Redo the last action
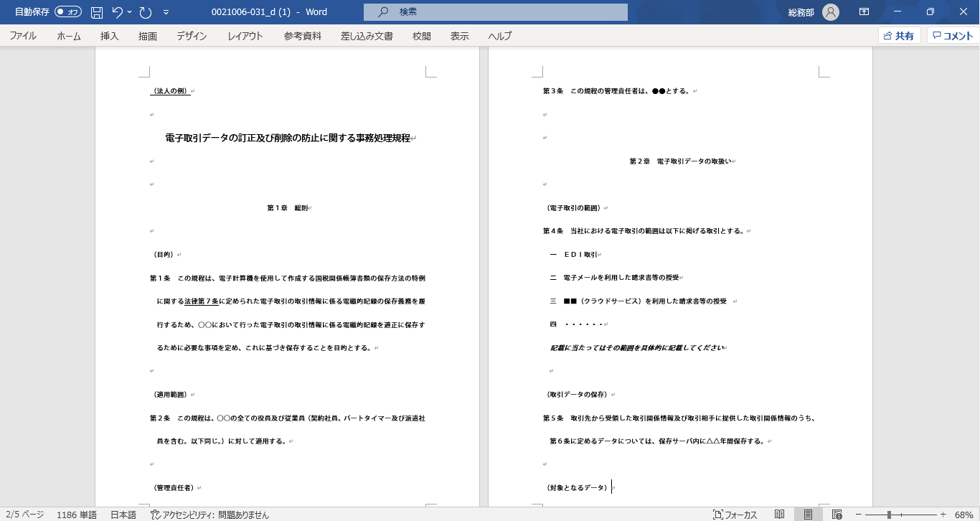Screen dimensions: 980x521 146,12
